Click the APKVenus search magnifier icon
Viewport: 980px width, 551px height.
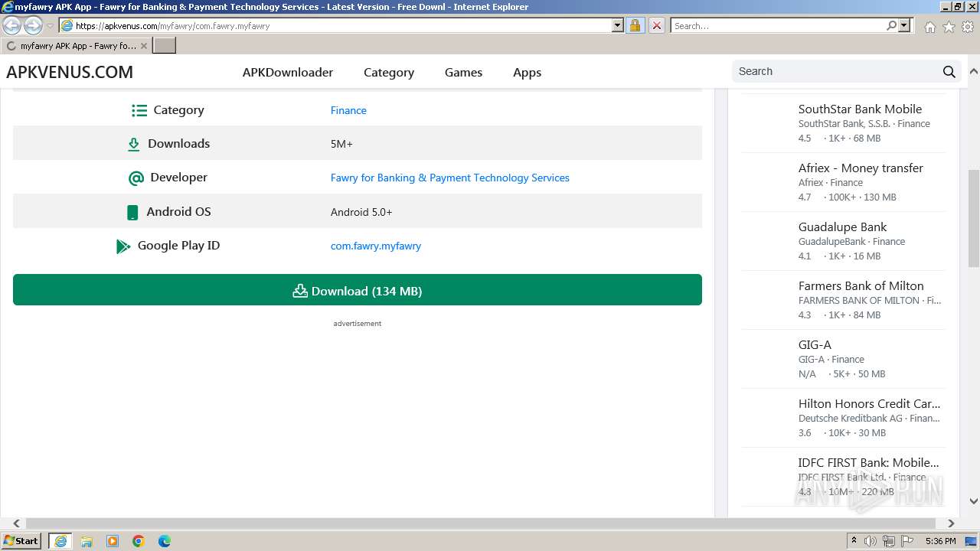click(949, 72)
